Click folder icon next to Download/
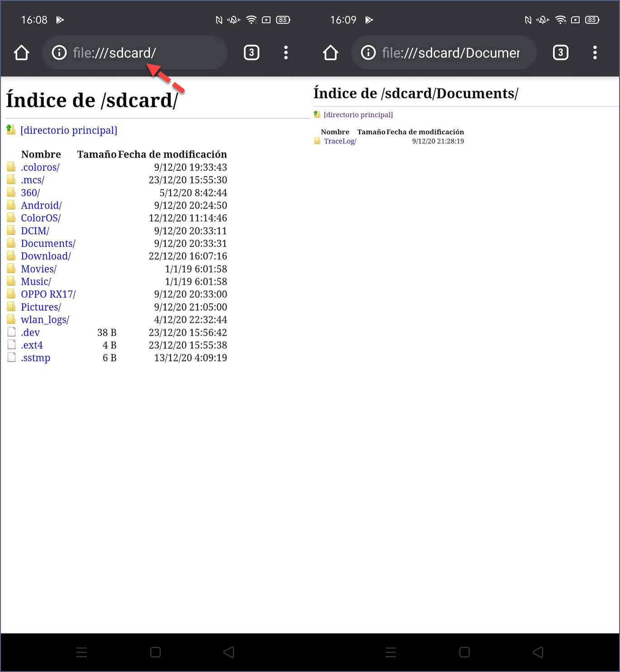Viewport: 620px width, 672px height. [11, 255]
